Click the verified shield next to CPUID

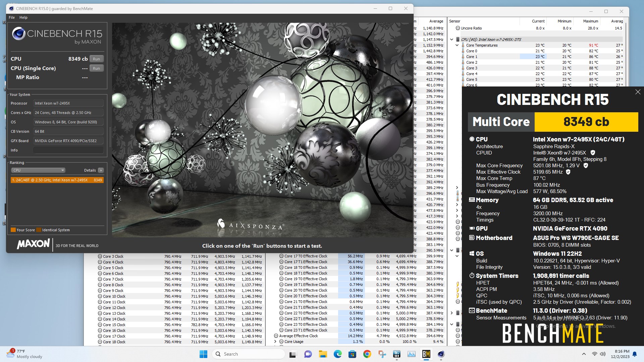[593, 153]
